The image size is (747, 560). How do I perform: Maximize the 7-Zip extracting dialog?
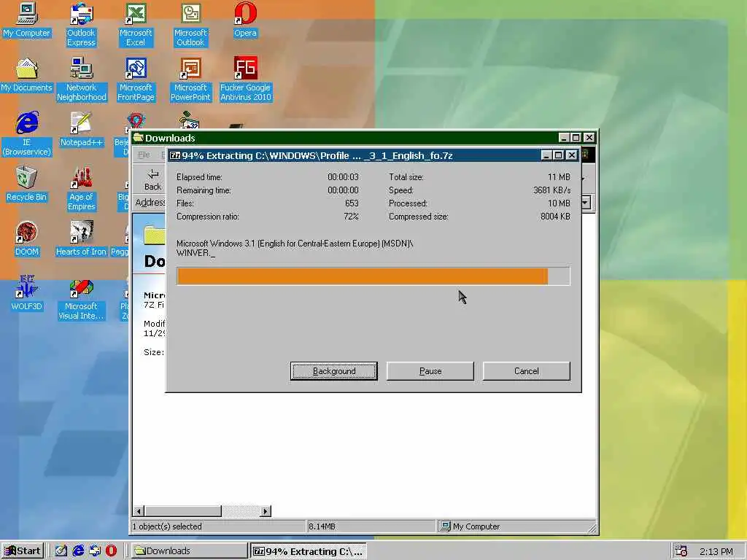tap(559, 155)
